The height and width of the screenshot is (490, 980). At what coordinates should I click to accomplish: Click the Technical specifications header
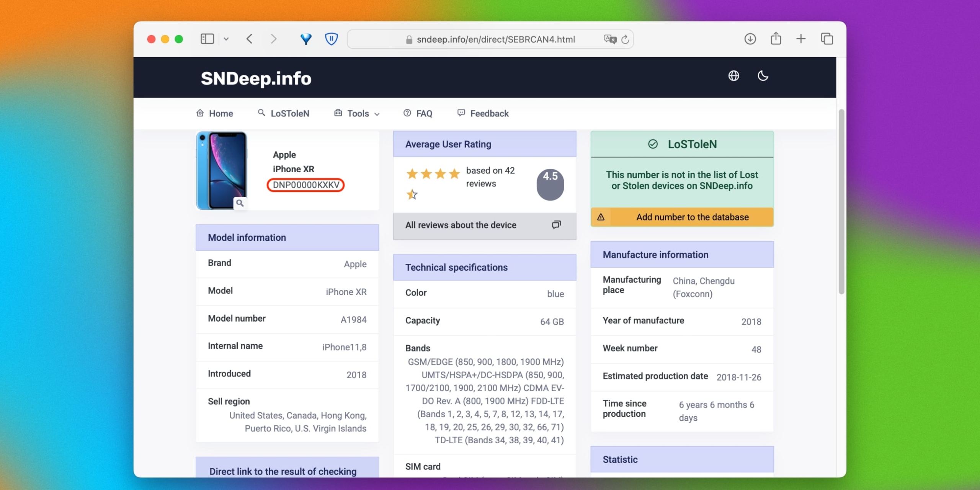point(485,268)
